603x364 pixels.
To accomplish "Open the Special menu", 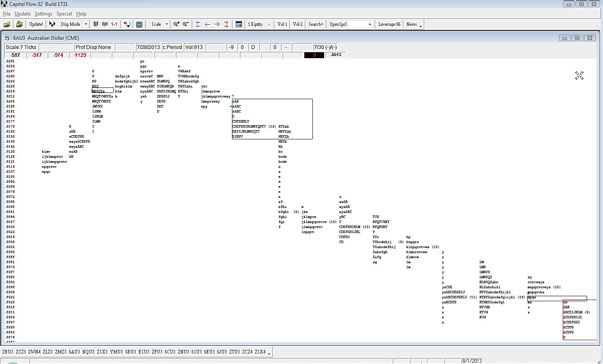I will tap(64, 14).
